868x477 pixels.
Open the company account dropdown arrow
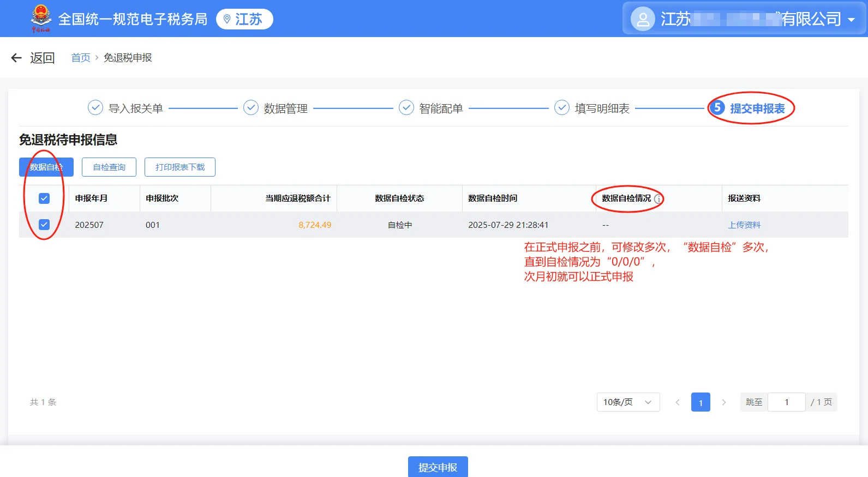point(851,20)
